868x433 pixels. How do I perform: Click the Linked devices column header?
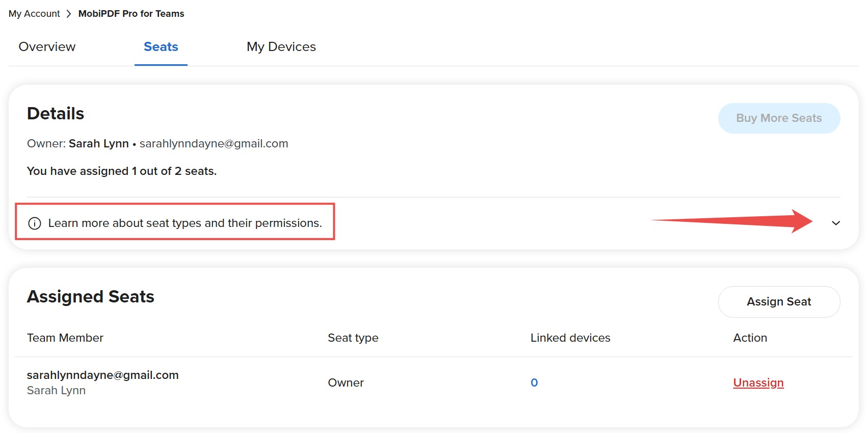tap(570, 338)
